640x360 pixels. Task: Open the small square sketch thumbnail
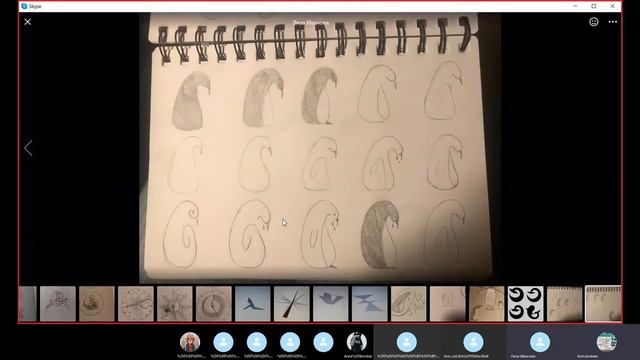pos(447,304)
